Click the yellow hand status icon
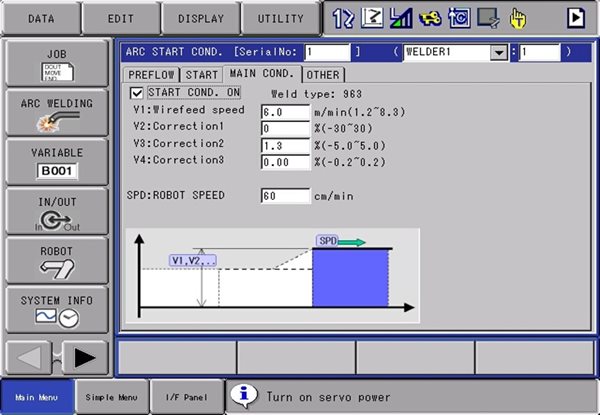This screenshot has height=415, width=600. click(518, 17)
